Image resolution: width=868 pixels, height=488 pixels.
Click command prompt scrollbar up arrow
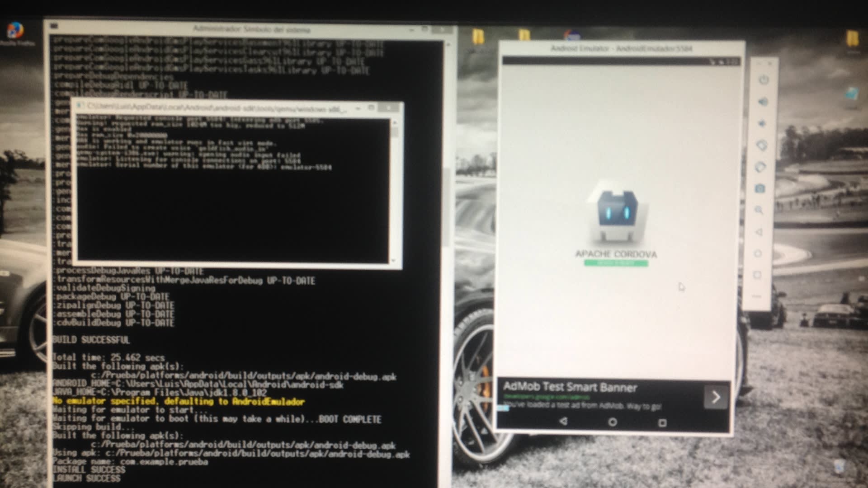click(x=448, y=45)
